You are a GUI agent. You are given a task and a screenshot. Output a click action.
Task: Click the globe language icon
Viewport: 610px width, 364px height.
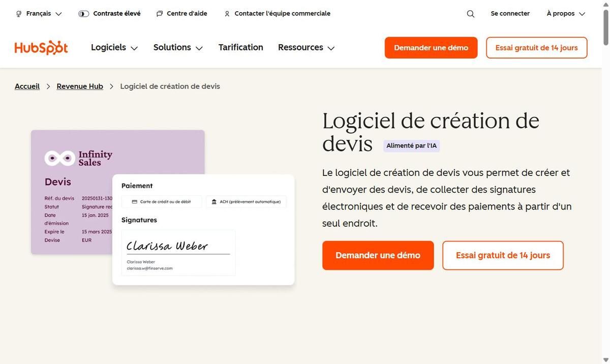tap(19, 14)
